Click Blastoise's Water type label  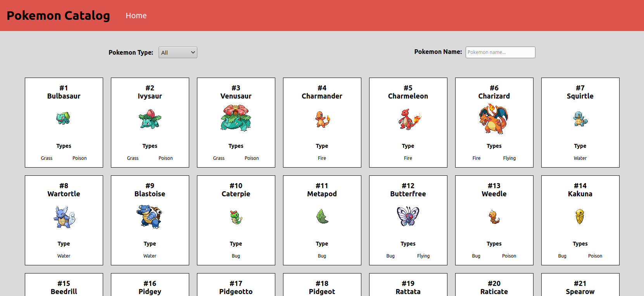[150, 256]
